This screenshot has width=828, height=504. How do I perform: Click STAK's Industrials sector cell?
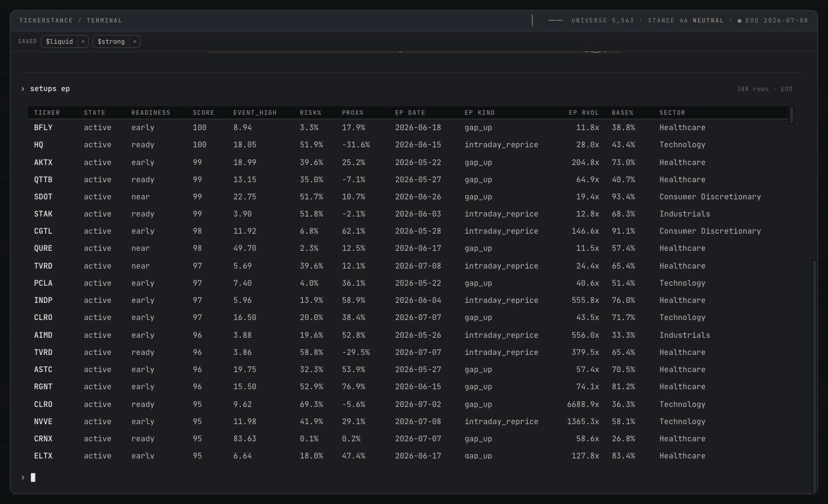click(x=684, y=214)
